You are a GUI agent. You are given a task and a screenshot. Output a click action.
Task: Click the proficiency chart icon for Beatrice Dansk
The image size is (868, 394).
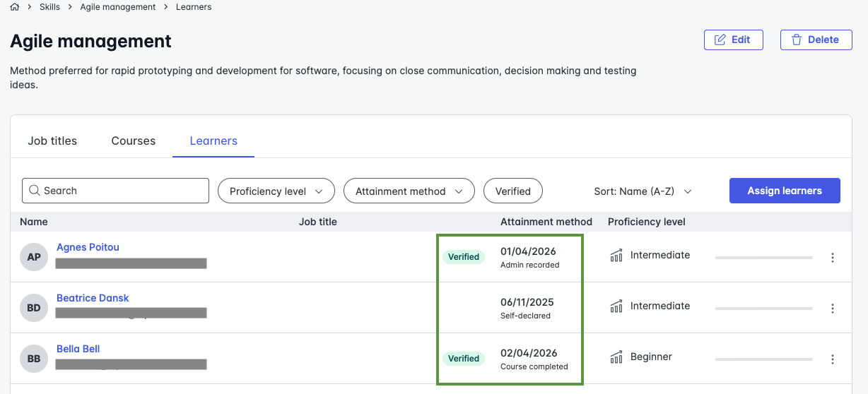tap(616, 306)
